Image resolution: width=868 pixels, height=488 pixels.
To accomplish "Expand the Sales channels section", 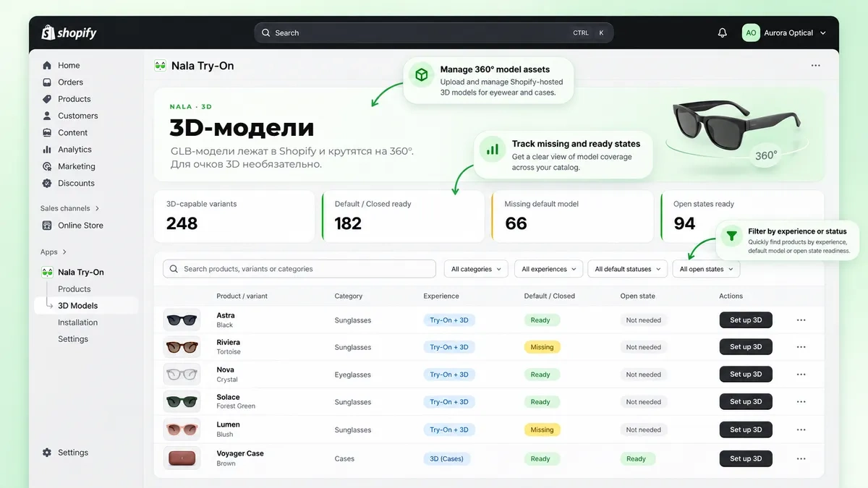I will [x=97, y=208].
